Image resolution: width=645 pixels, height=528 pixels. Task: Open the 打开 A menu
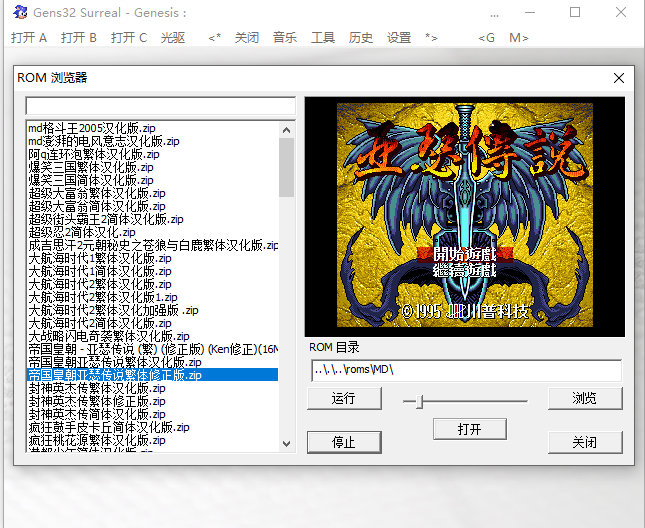(x=29, y=38)
